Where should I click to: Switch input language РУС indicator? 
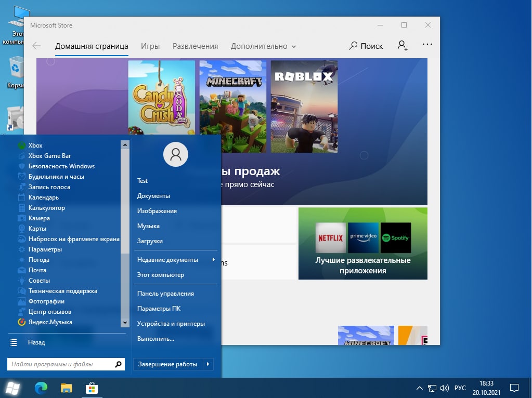tap(460, 388)
